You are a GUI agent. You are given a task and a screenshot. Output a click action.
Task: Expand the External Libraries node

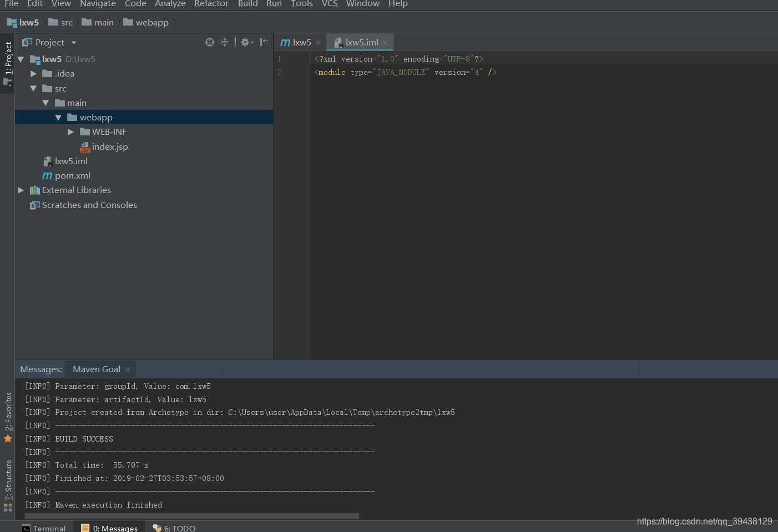tap(21, 190)
